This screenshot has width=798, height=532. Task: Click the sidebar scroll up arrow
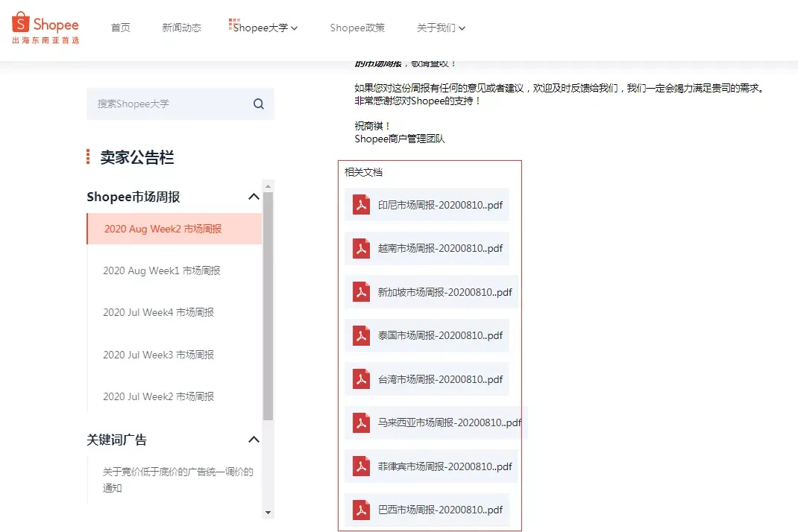click(x=268, y=186)
